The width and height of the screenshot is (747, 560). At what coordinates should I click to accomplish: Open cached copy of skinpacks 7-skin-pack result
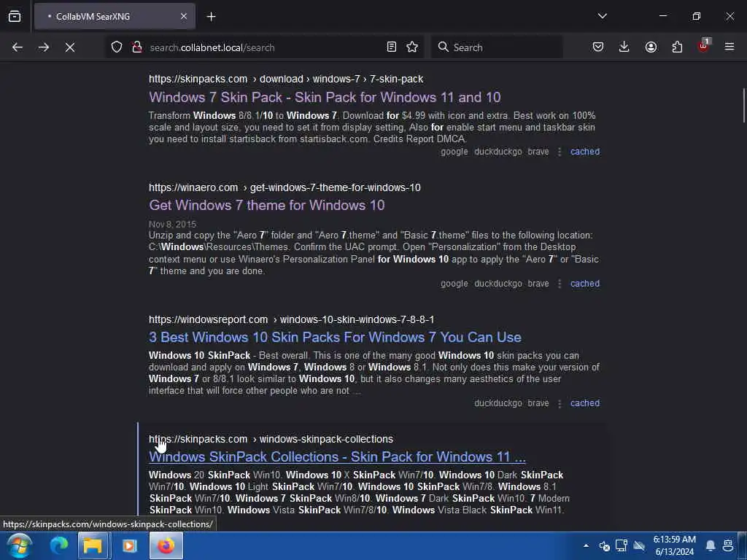click(585, 152)
